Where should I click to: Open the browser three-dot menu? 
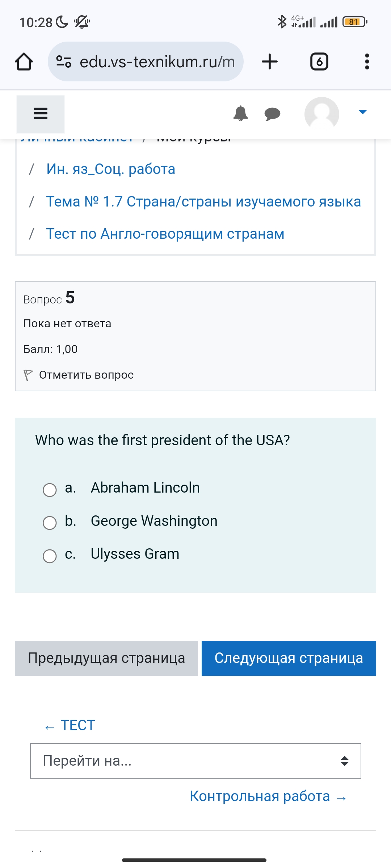pyautogui.click(x=367, y=61)
